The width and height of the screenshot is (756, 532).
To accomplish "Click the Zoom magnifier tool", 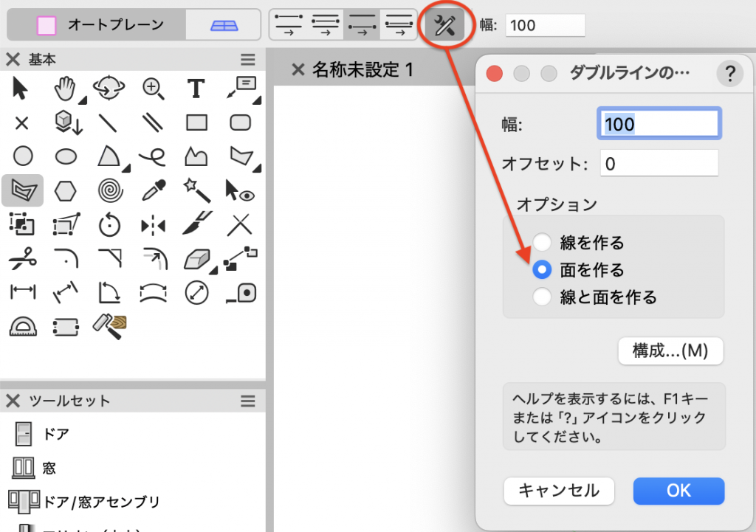I will pos(153,89).
